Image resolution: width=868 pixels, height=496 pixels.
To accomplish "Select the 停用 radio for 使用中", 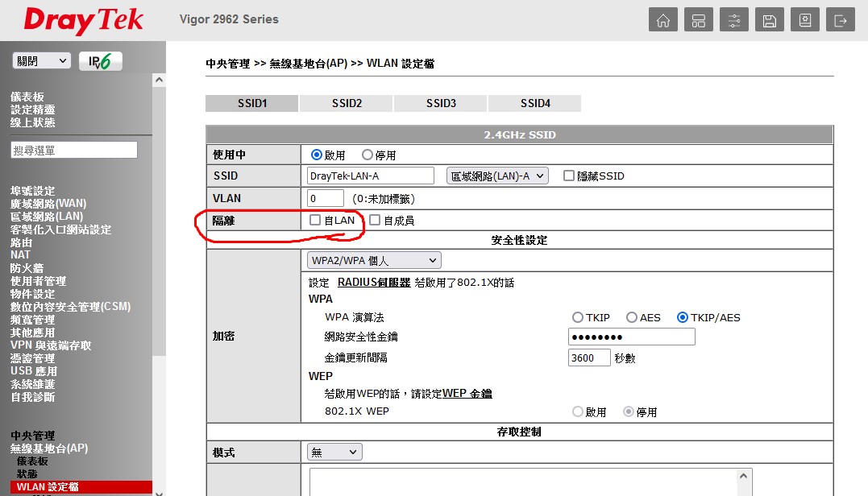I will tap(368, 155).
